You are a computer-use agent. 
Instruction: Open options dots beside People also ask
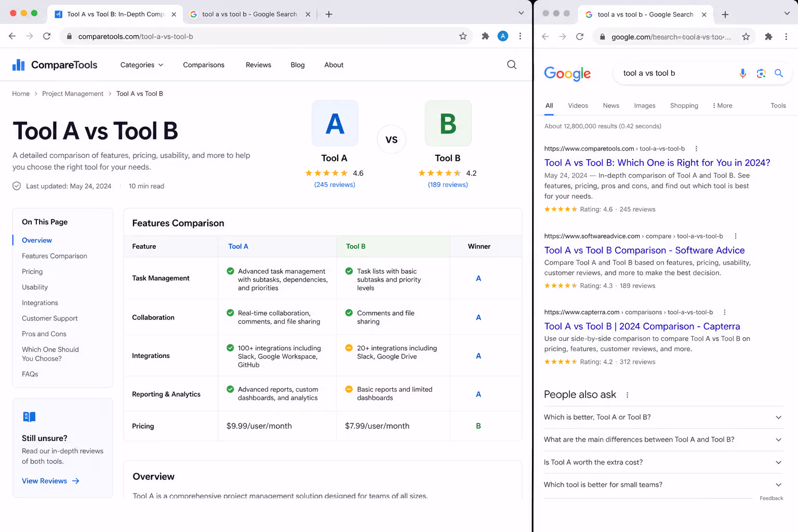(x=628, y=395)
